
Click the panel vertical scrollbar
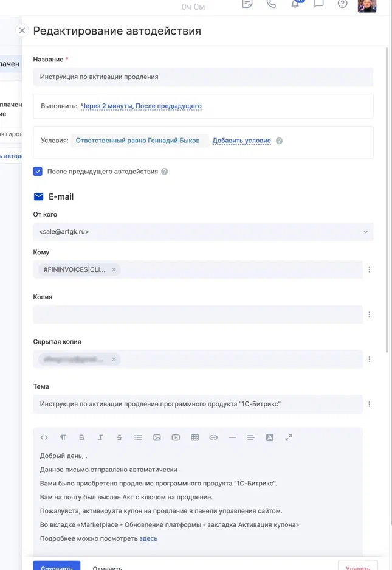(x=387, y=200)
